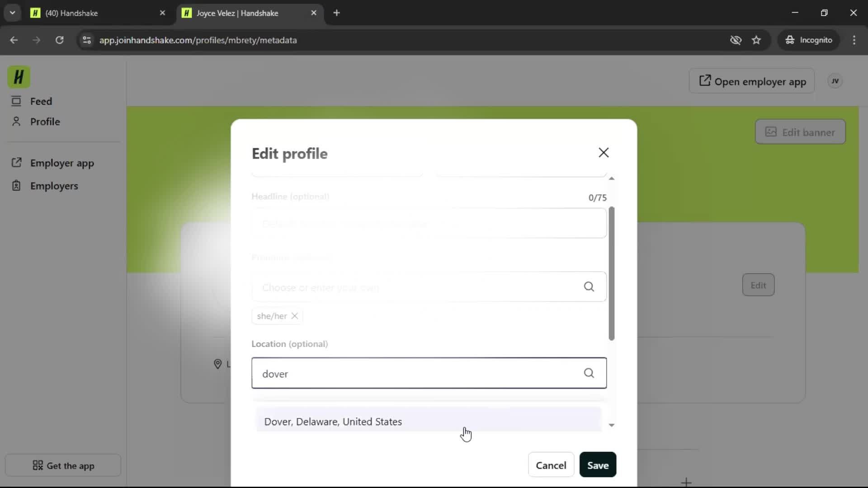Close the (40) Handshake tab
Screen dimensions: 868x488
162,13
